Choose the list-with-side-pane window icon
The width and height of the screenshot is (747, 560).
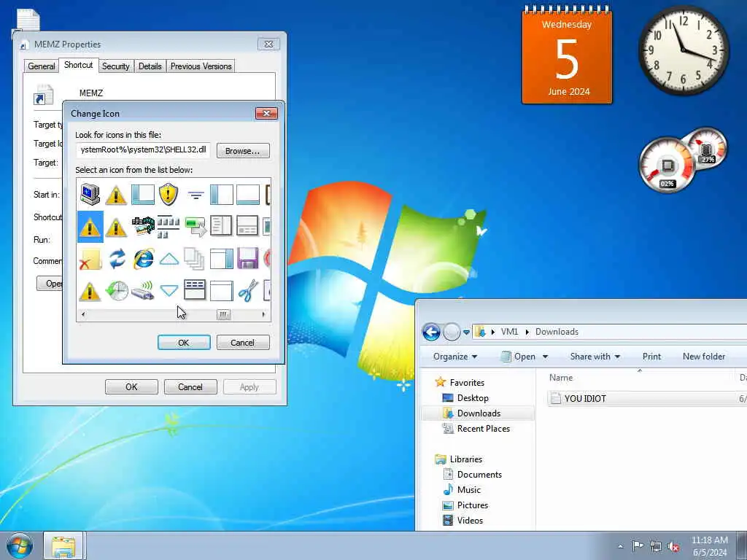222,226
